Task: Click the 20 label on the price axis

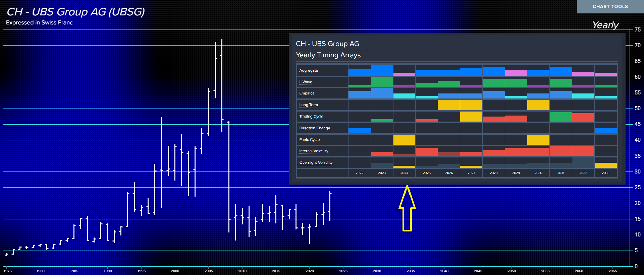Action: coord(637,203)
